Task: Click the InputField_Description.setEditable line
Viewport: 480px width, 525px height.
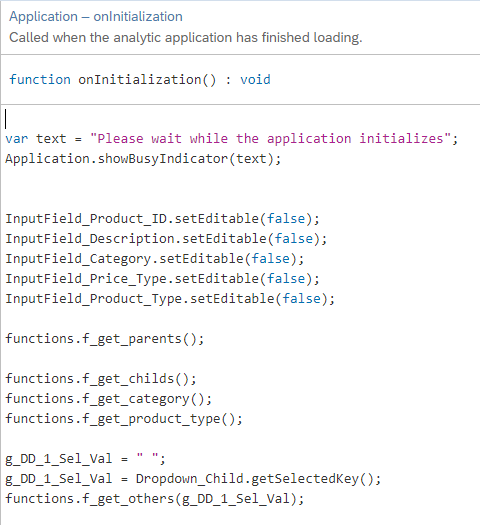Action: 166,239
